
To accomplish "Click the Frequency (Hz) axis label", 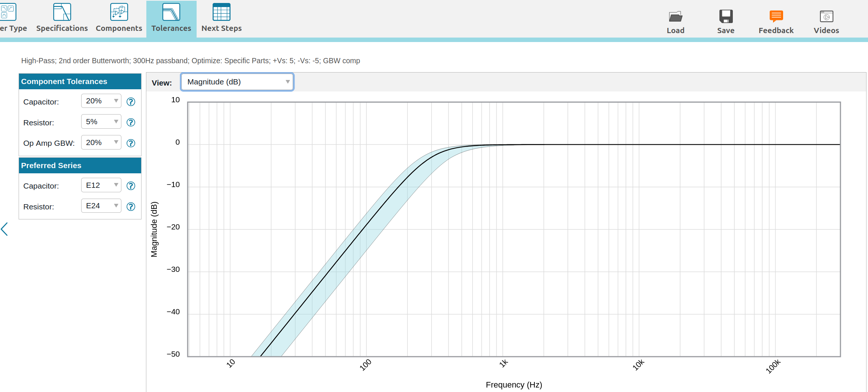I will coord(514,385).
